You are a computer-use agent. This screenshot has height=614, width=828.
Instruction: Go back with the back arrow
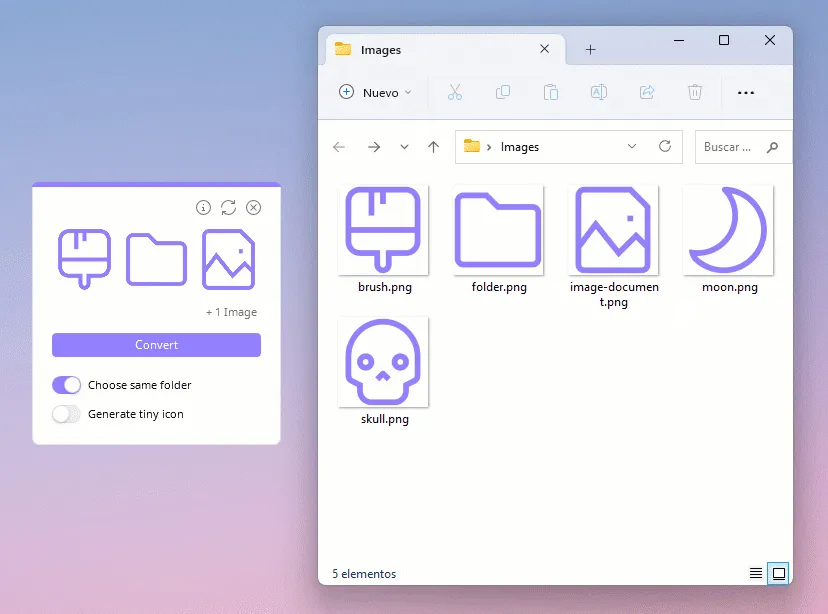click(x=339, y=146)
